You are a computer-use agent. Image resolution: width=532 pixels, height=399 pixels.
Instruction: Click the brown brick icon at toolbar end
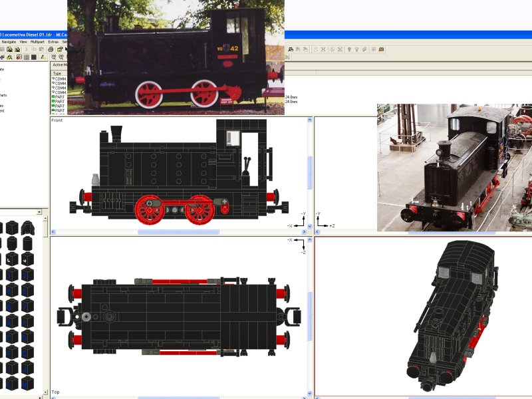381,49
